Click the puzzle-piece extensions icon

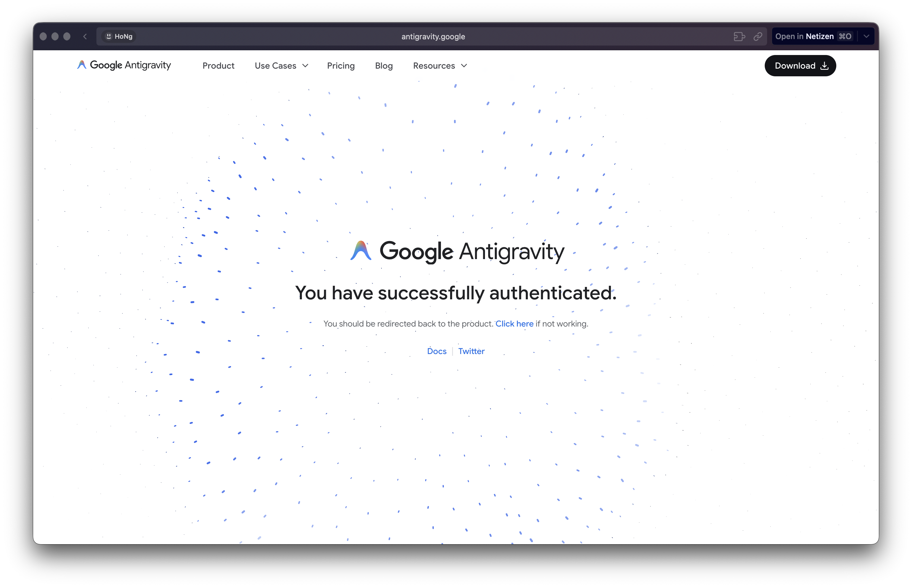click(739, 37)
